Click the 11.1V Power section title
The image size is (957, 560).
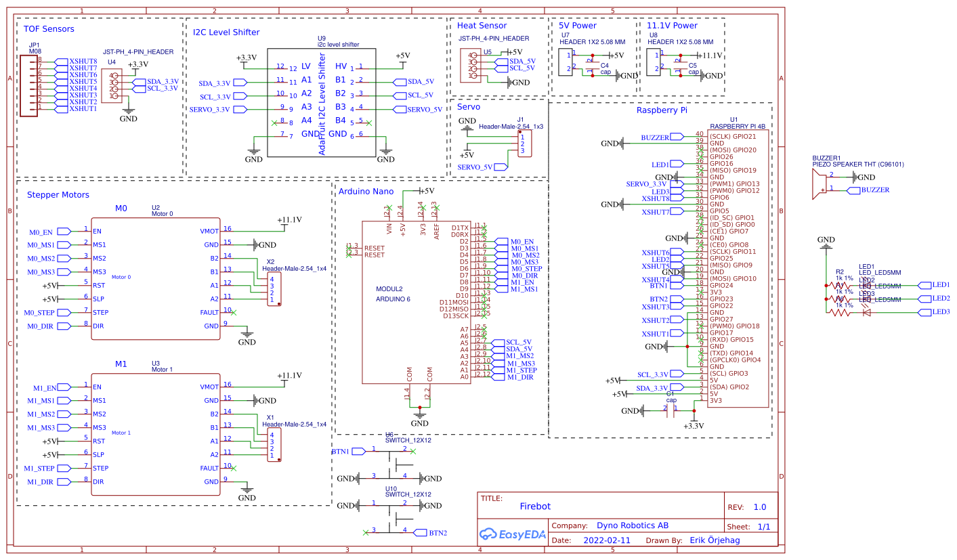[x=672, y=26]
